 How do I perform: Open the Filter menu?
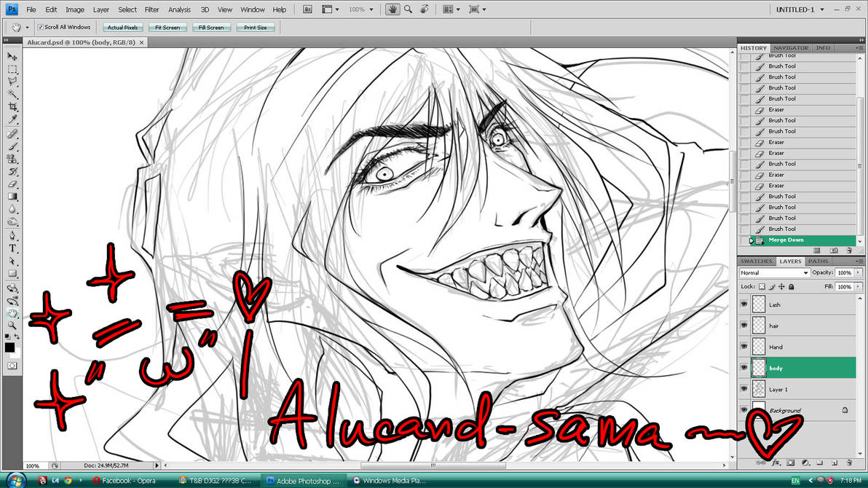(x=151, y=9)
